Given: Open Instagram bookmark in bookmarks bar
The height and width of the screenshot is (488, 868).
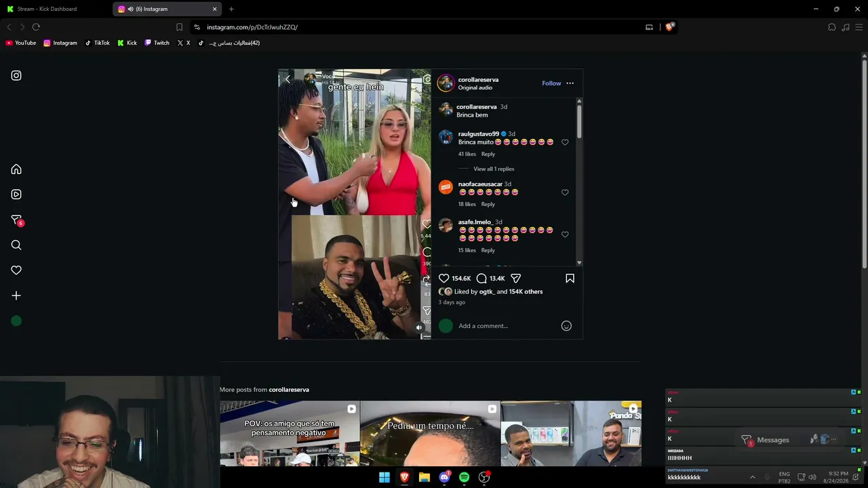Looking at the screenshot, I should point(60,43).
